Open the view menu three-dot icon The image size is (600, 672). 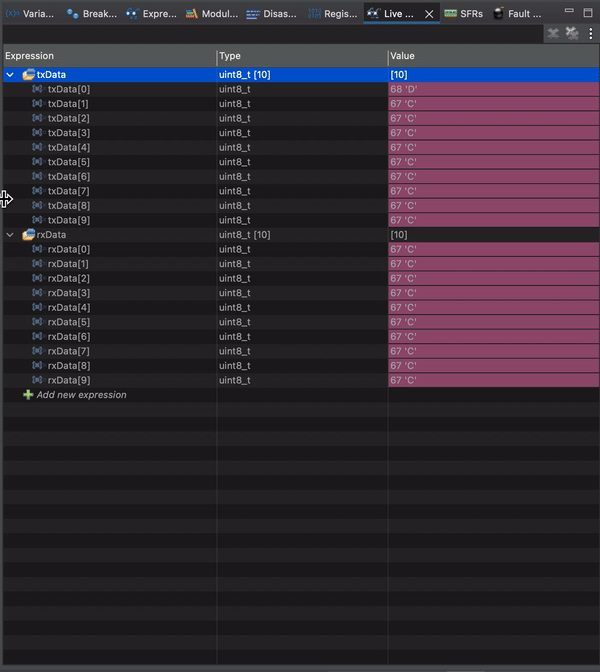[x=590, y=33]
